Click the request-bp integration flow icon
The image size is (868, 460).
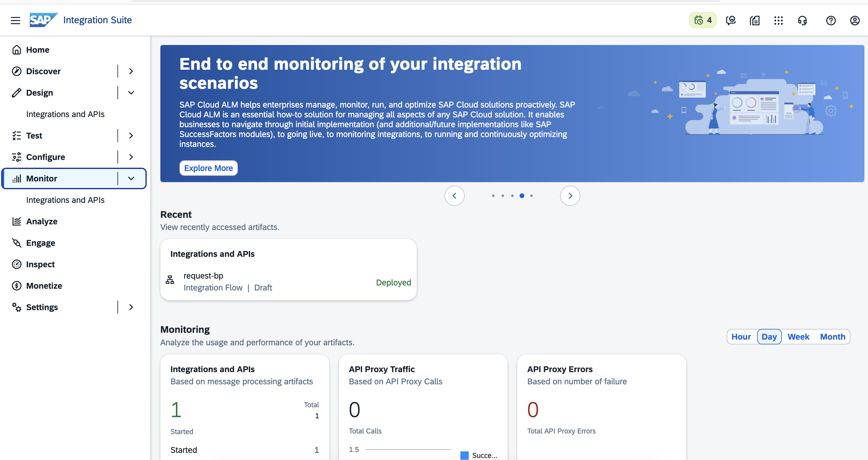(170, 279)
